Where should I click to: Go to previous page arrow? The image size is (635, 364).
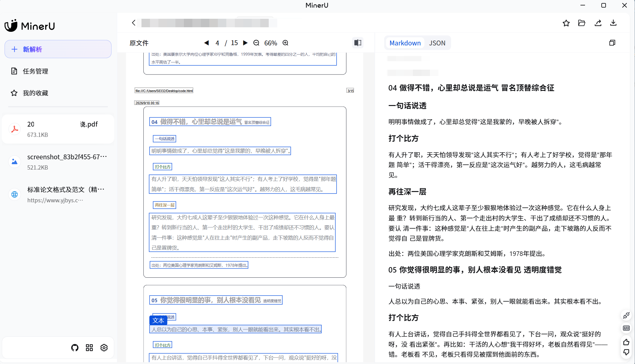207,43
